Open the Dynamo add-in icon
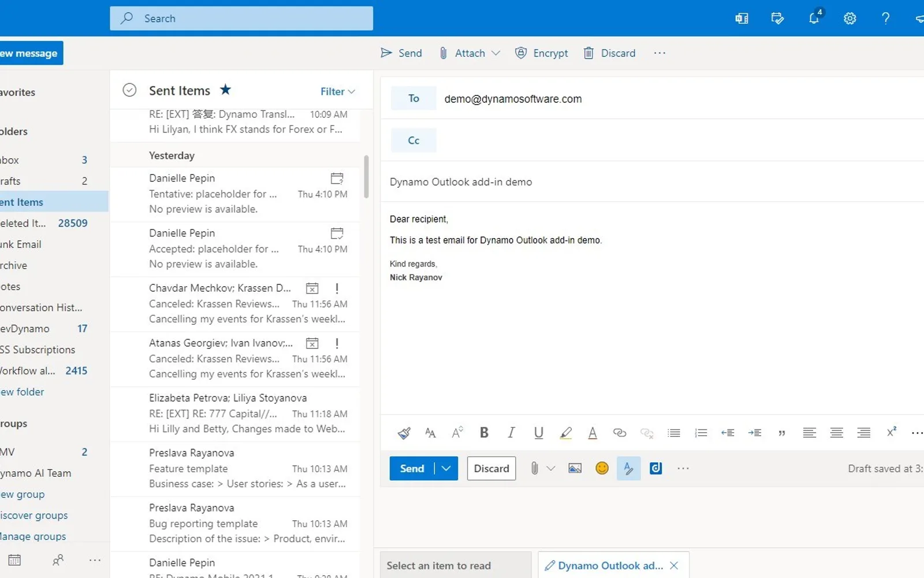 (x=656, y=468)
